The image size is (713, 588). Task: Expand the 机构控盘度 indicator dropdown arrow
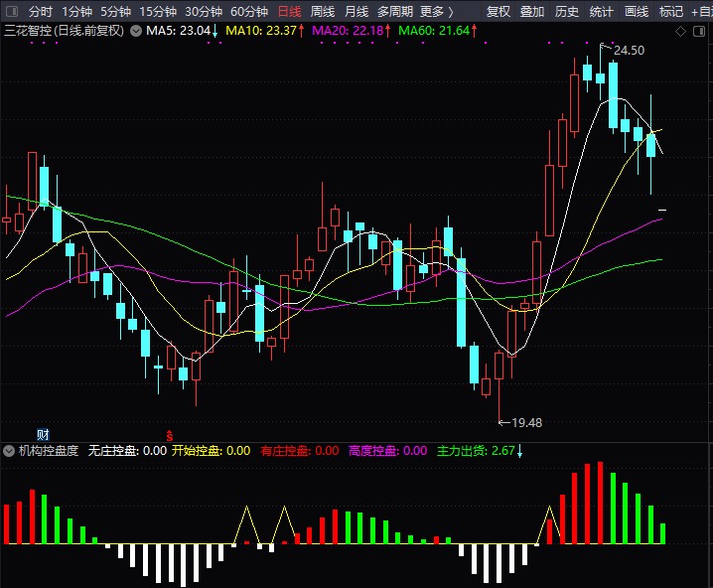(9, 451)
